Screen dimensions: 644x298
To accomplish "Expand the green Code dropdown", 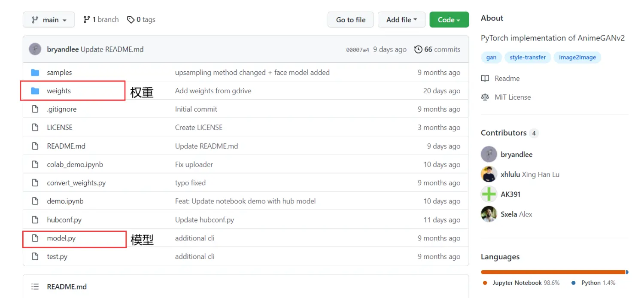I will (x=449, y=20).
